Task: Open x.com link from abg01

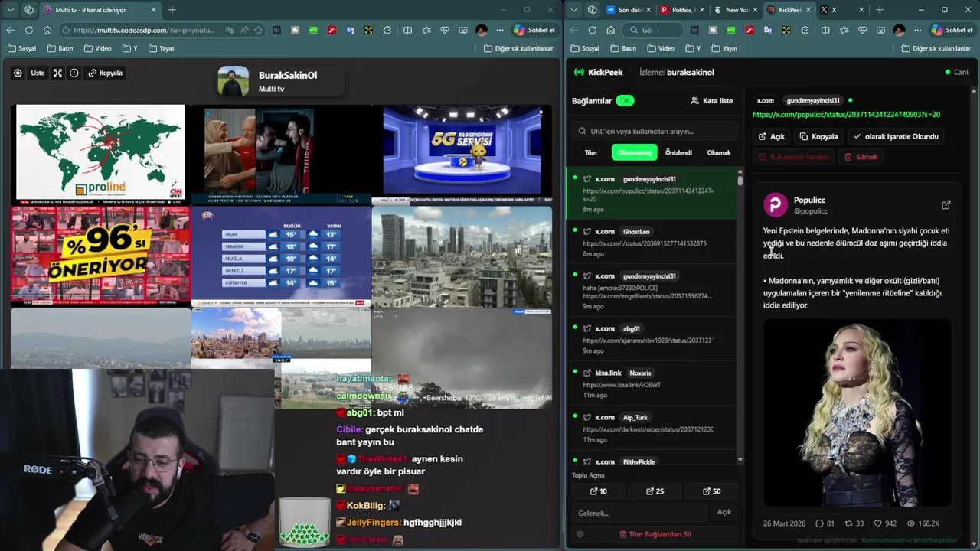Action: tap(652, 339)
